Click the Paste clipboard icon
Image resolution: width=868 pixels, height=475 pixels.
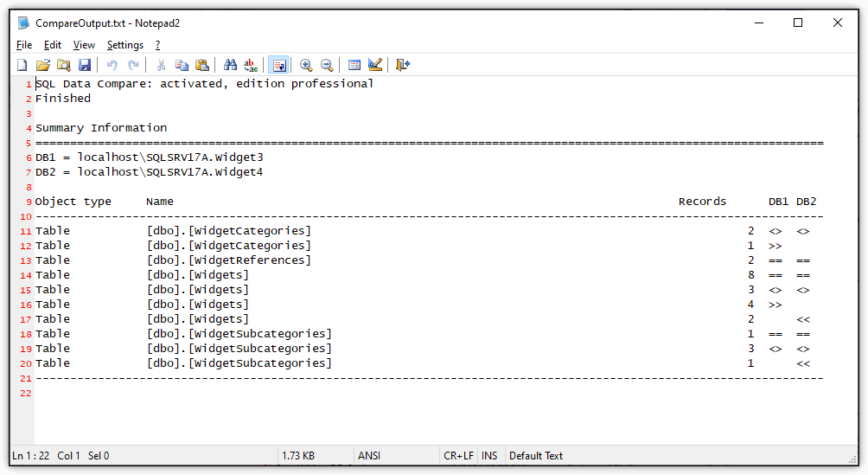point(202,65)
